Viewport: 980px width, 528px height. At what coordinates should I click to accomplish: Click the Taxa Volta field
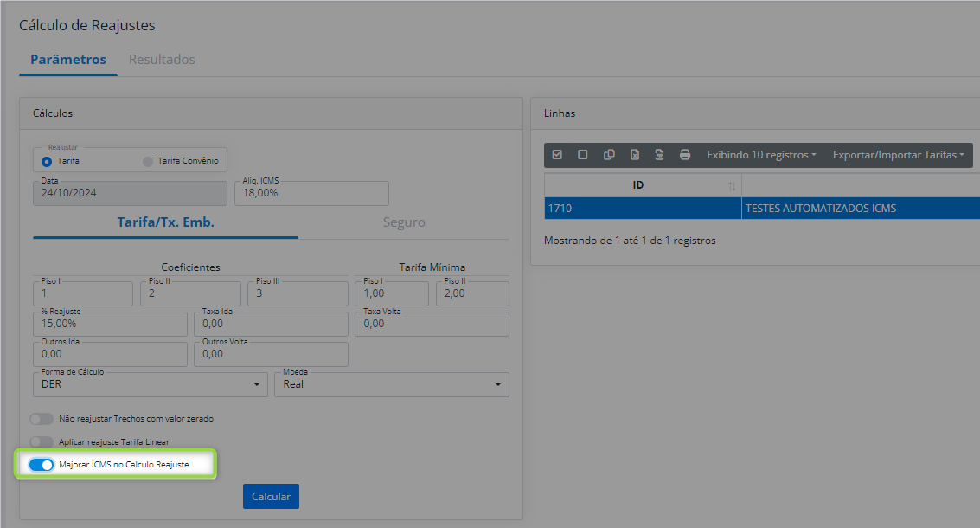432,324
